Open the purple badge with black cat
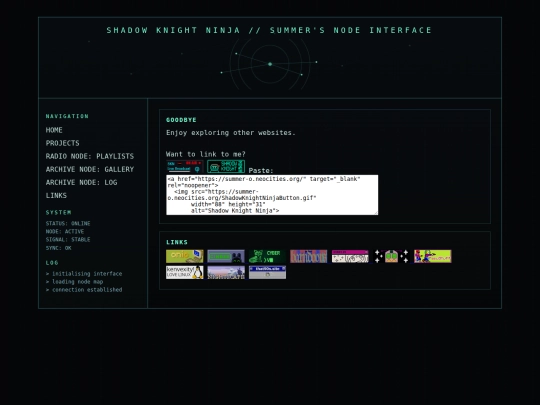This screenshot has height=405, width=540. tap(226, 256)
